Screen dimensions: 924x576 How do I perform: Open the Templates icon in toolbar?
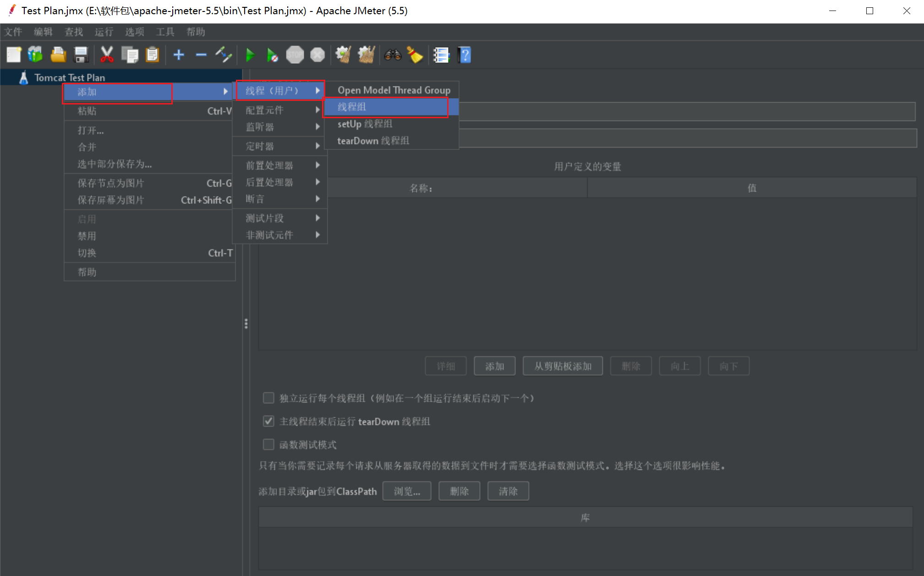point(36,55)
